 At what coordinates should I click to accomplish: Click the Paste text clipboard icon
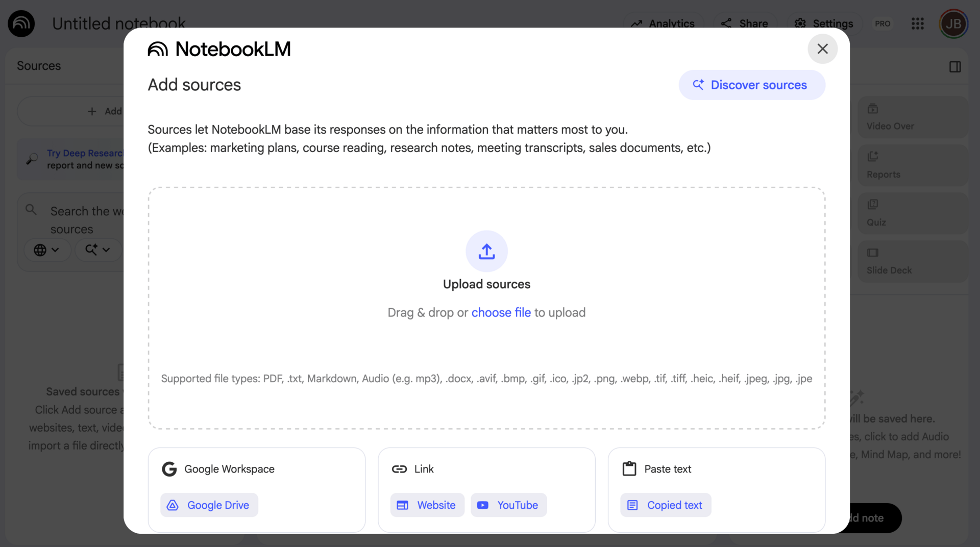point(629,468)
